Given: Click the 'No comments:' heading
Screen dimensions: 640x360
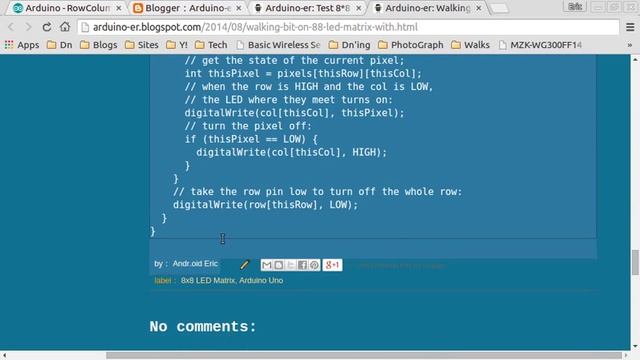Looking at the screenshot, I should (203, 327).
